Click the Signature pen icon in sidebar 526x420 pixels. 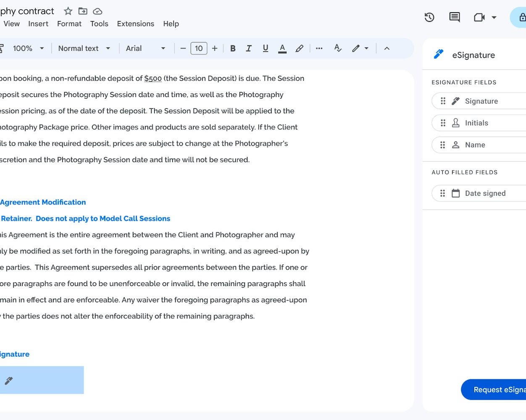(x=455, y=101)
